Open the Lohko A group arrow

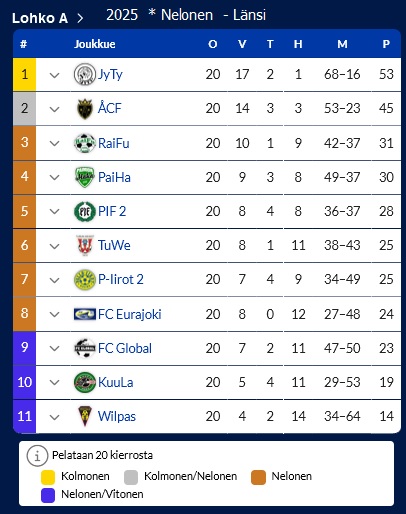point(80,18)
